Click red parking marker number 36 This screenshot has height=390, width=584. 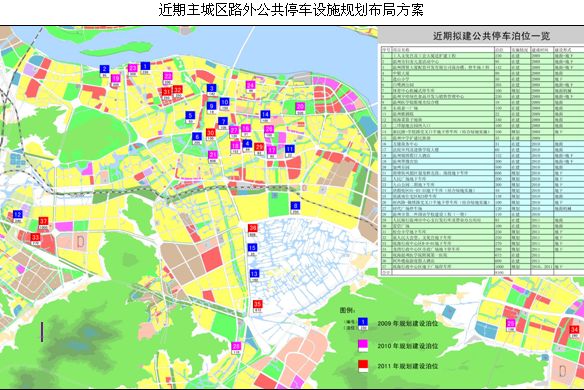click(x=253, y=231)
